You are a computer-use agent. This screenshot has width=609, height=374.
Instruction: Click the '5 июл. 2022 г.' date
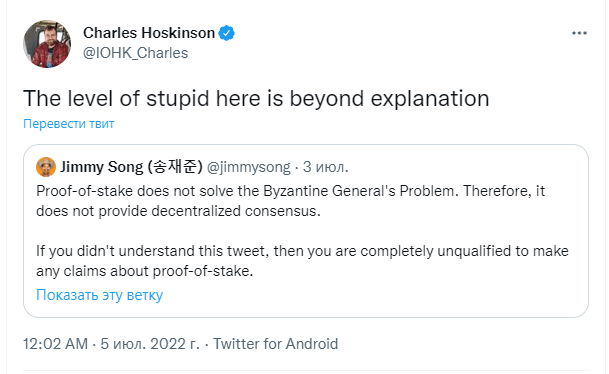[x=150, y=344]
